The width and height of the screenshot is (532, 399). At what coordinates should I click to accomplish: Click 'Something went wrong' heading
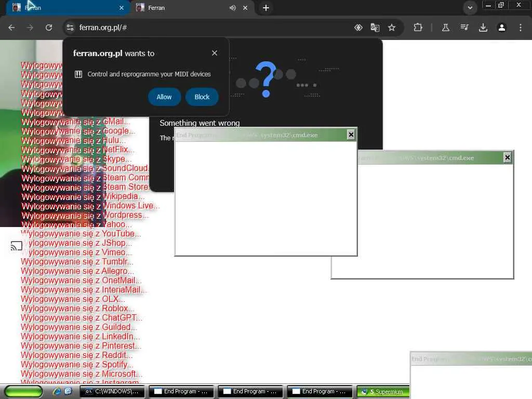pyautogui.click(x=199, y=123)
